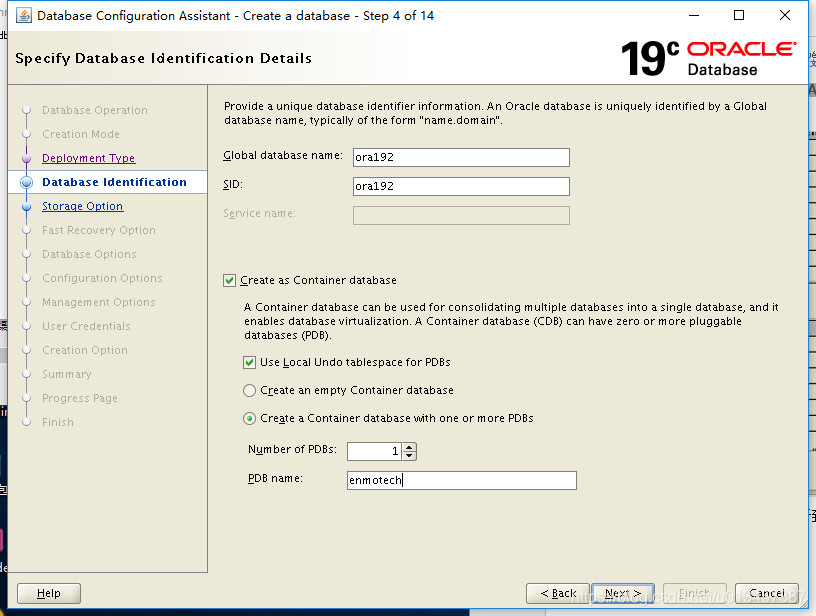The width and height of the screenshot is (816, 616).
Task: Click Database Operation step in sidebar
Action: point(95,110)
